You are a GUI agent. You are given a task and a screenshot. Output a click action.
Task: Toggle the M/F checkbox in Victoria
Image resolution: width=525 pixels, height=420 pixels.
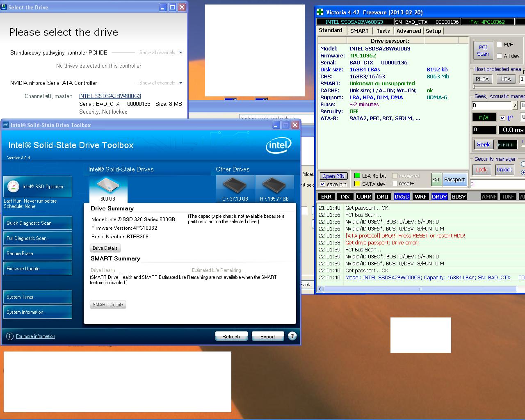(499, 44)
